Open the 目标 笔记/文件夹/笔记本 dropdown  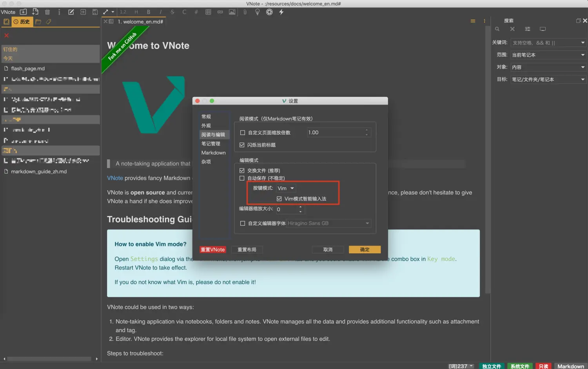pos(548,79)
